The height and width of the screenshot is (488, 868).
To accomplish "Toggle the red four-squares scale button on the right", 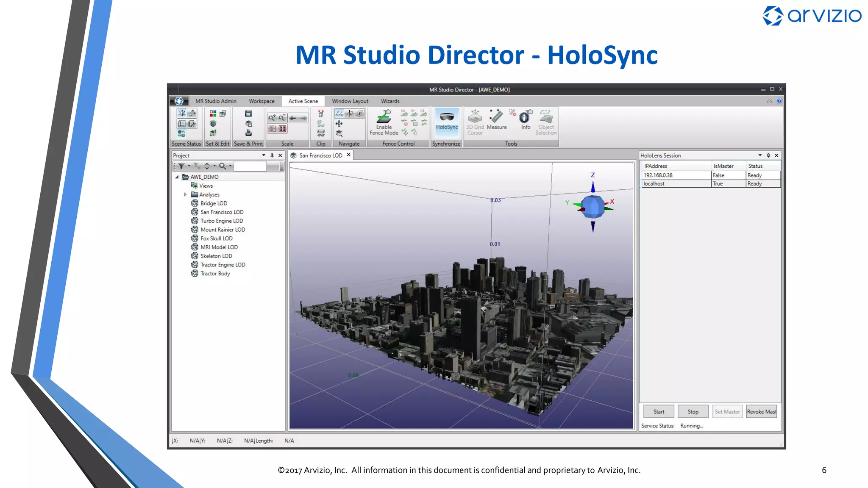I will pos(282,129).
